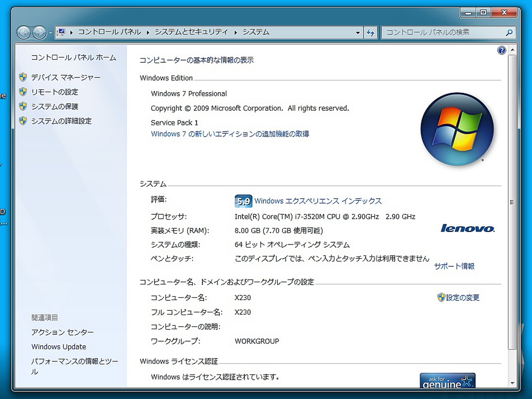Open システムの詳細設定 link

(x=62, y=121)
